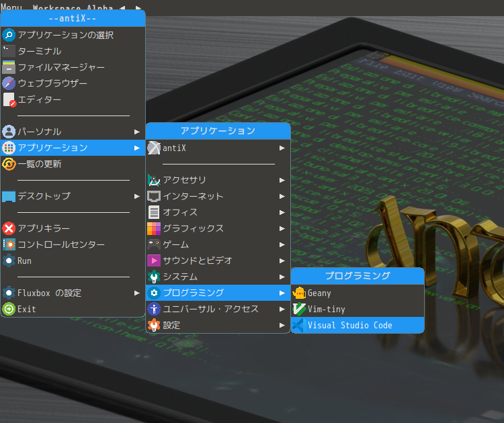Click the terminal icon beside ターミナル

(9, 51)
